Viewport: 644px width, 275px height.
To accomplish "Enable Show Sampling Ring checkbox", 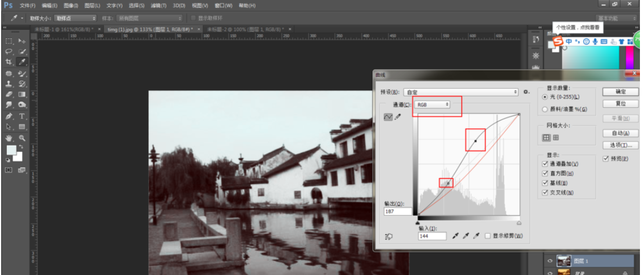I will [194, 18].
